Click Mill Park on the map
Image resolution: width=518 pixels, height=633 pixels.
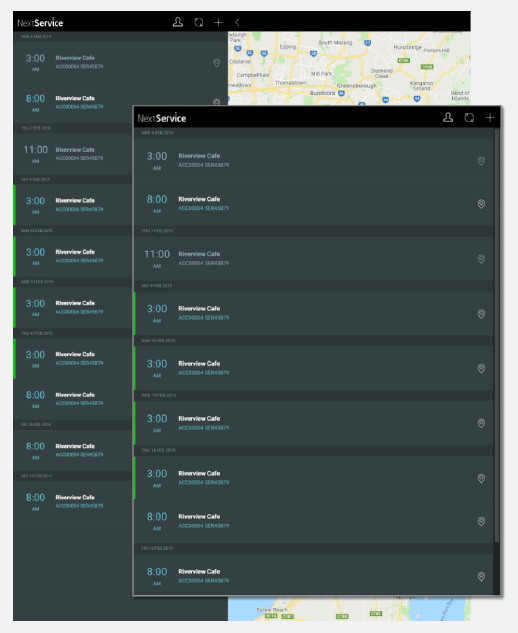pos(321,73)
